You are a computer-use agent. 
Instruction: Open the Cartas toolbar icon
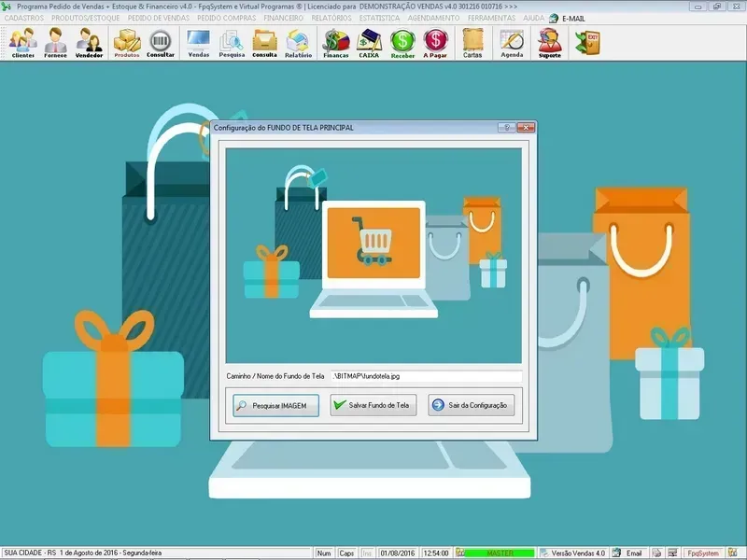click(472, 43)
